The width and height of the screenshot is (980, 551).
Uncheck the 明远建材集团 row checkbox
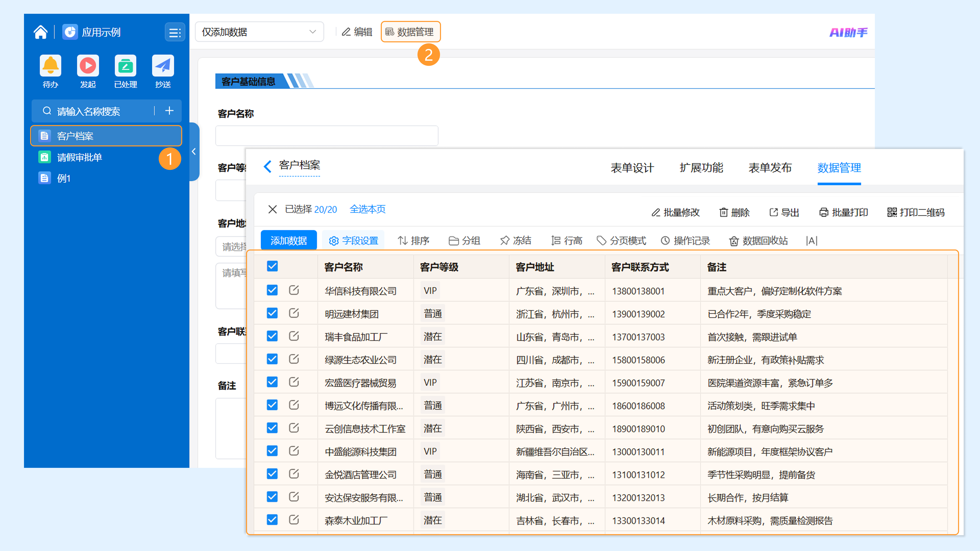(x=272, y=313)
